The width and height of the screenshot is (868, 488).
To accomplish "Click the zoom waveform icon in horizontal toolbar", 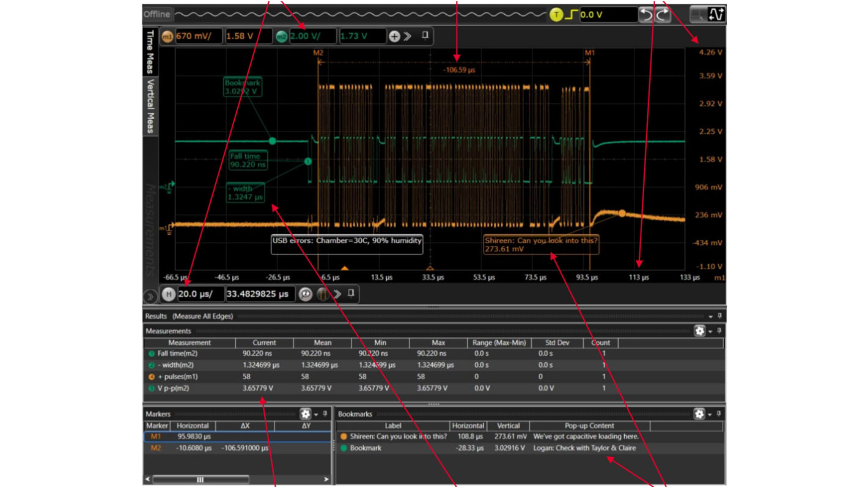I will [x=305, y=294].
